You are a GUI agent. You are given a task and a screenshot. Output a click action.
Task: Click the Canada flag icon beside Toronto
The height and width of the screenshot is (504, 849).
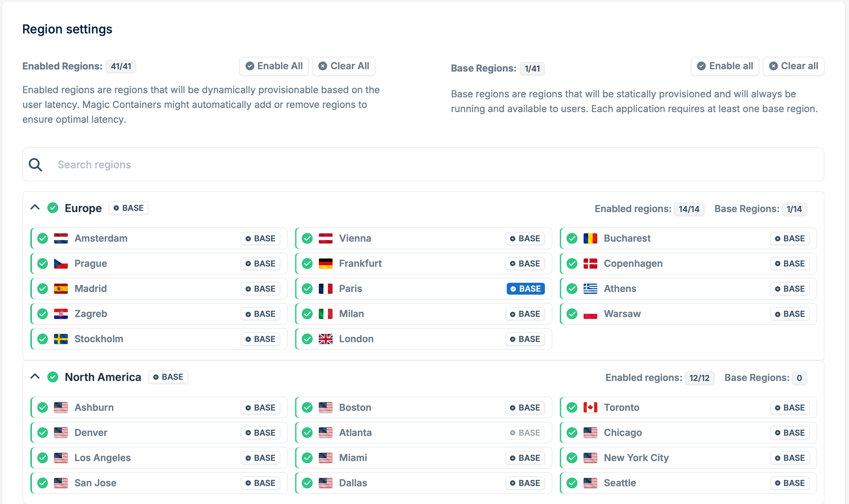(590, 408)
